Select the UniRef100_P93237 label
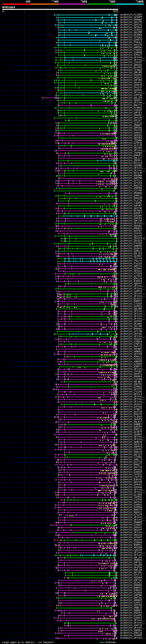Image resolution: width=146 pixels, height=644 pixels. [131, 88]
